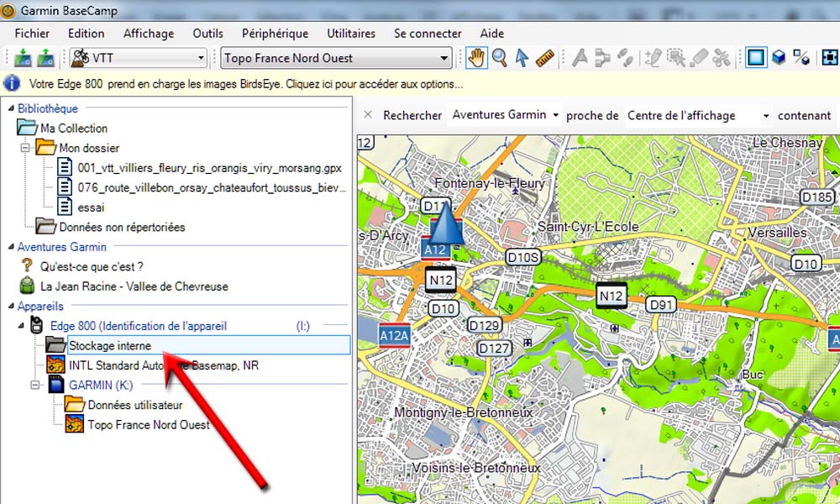Click the Versailles label on the map
The height and width of the screenshot is (504, 840).
(x=777, y=233)
